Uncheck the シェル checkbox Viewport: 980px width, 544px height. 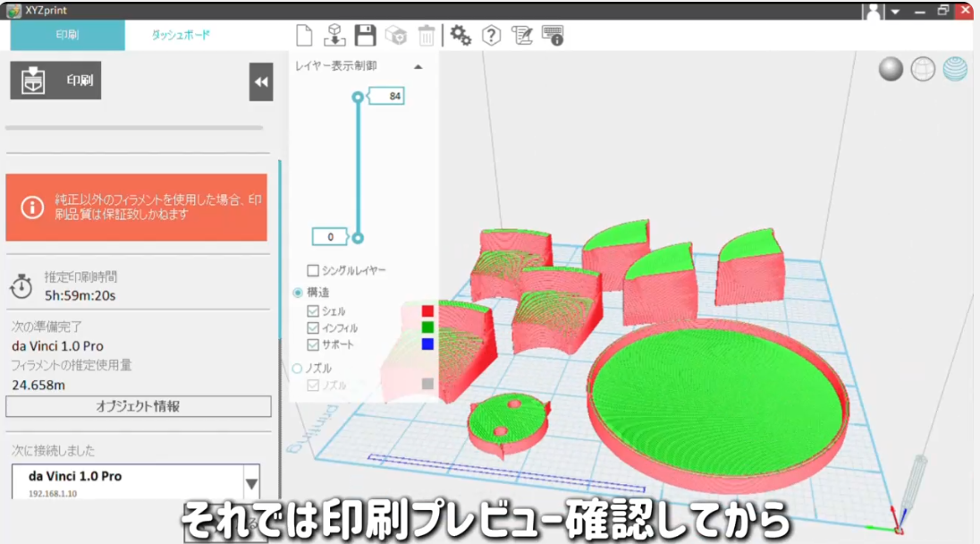click(313, 311)
